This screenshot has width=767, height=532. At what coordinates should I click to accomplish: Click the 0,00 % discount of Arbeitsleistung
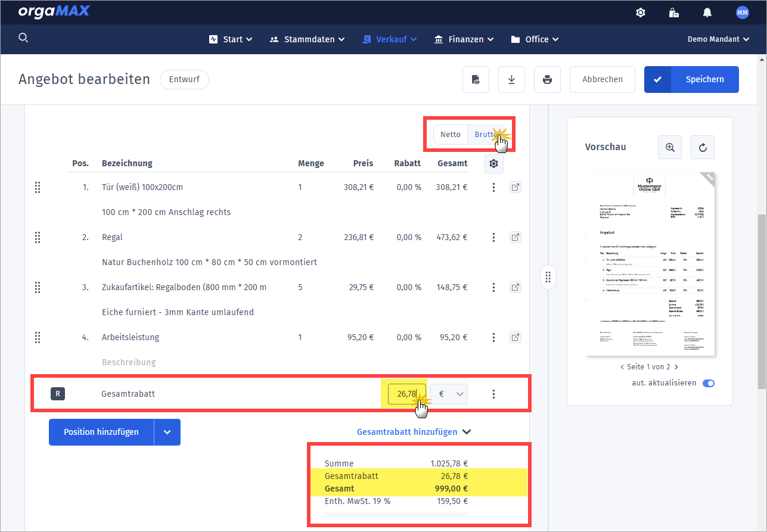409,337
